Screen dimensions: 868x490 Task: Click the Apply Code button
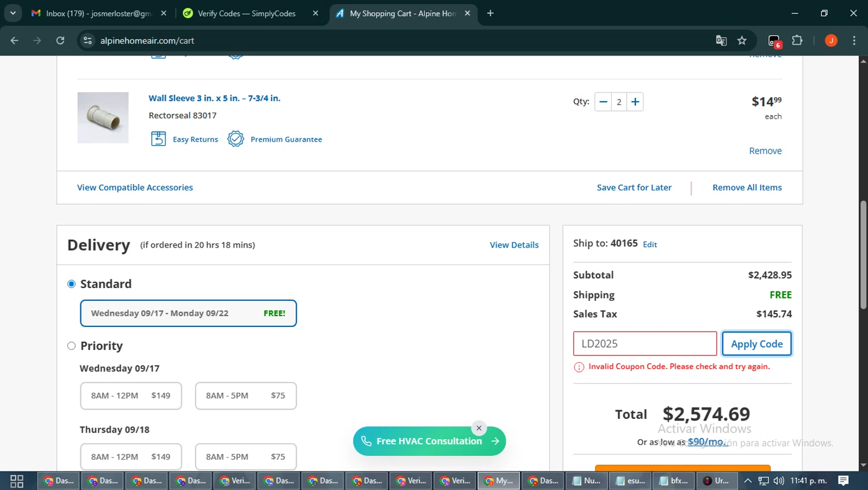[x=757, y=344]
